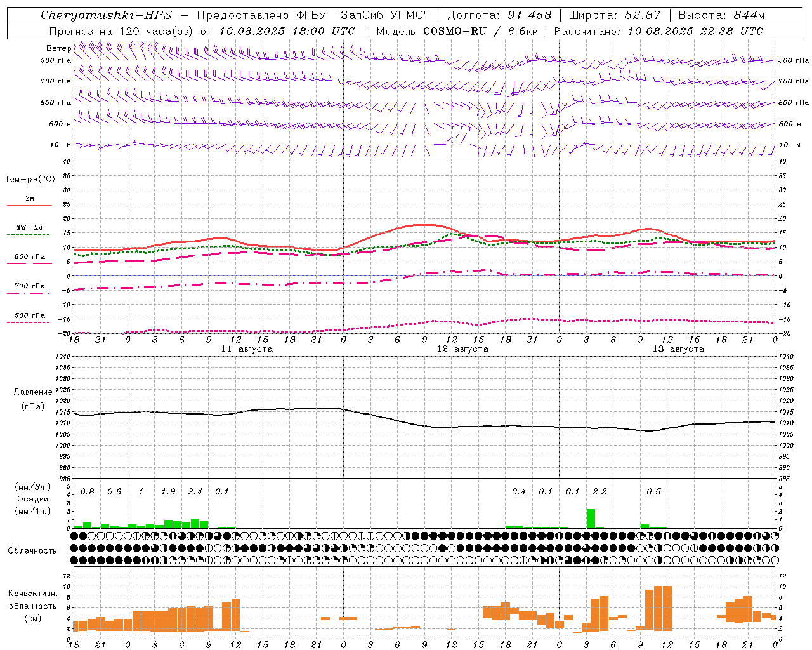Click the 'Давление' pressure panel label

[33, 392]
